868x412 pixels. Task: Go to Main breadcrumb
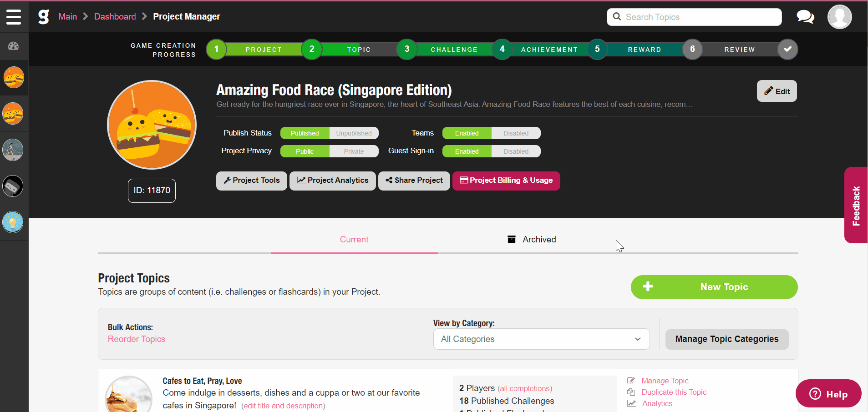(68, 17)
